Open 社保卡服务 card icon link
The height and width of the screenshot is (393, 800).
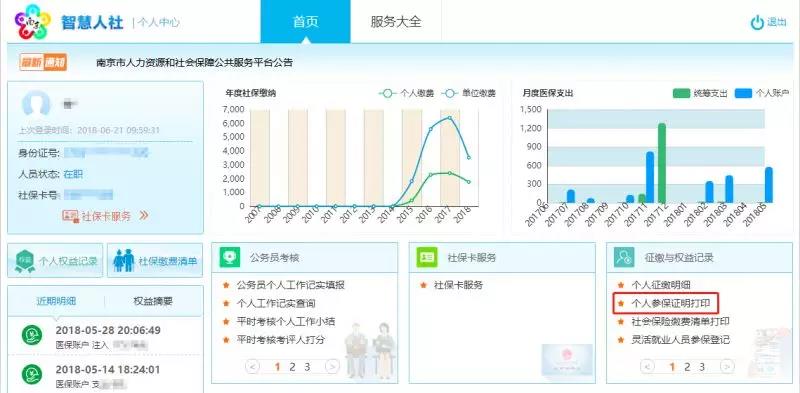click(70, 216)
